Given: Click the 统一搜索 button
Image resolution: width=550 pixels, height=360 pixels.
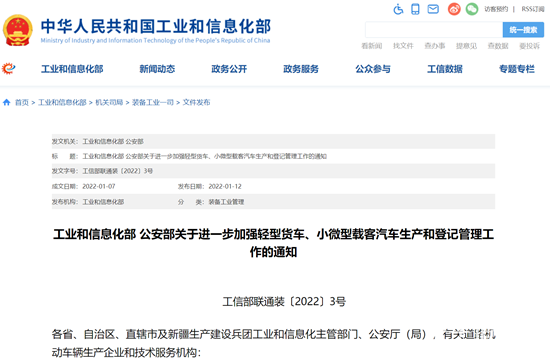Looking at the screenshot, I should [x=523, y=30].
